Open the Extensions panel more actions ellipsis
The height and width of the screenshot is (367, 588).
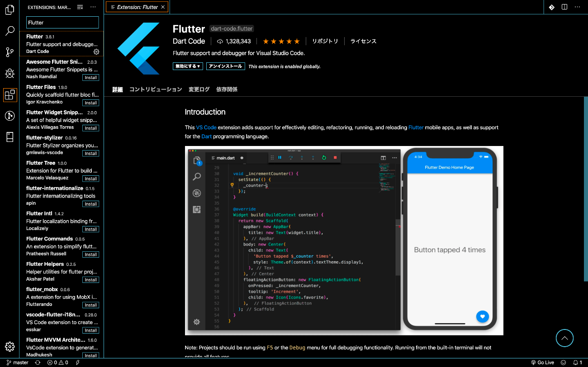(x=93, y=7)
